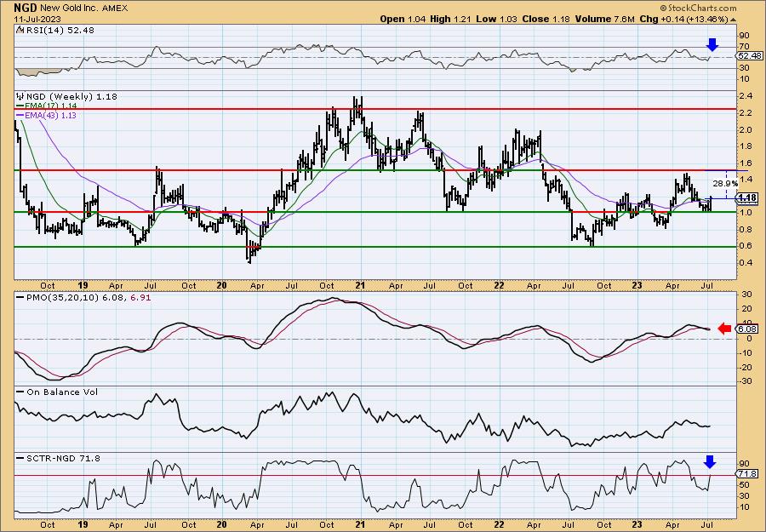Click the '1.6' label on the price axis
The image size is (766, 532).
tap(746, 163)
